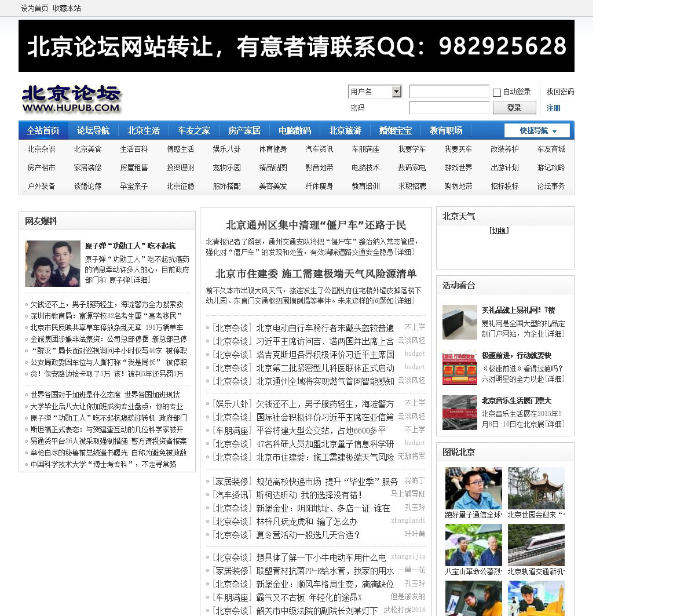Open the 易礼网 gift product thumbnail
The height and width of the screenshot is (616, 695).
(x=459, y=322)
